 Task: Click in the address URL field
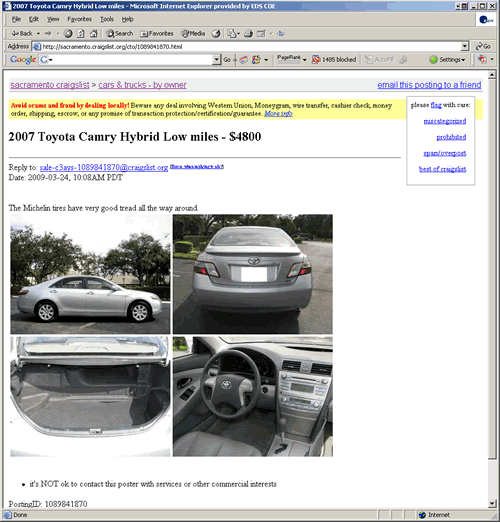(x=251, y=46)
